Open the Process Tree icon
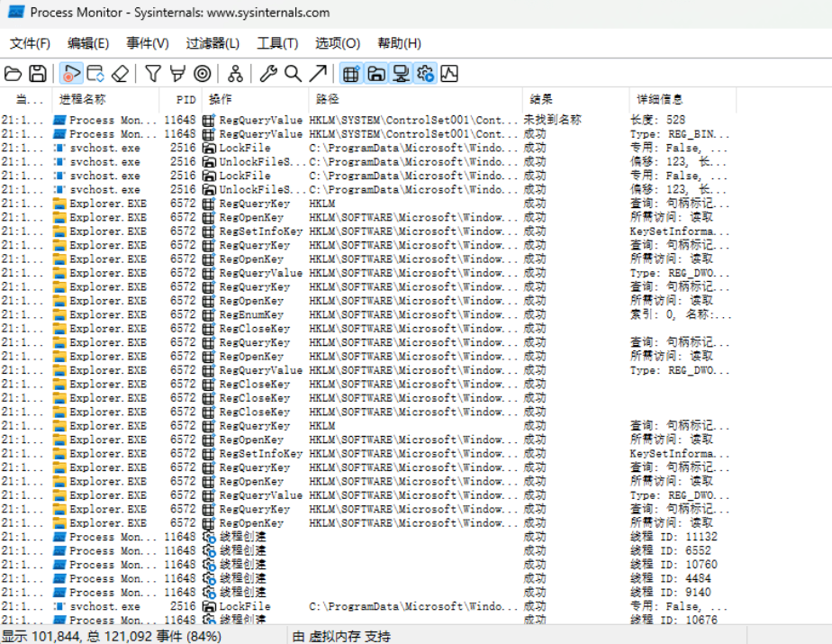Viewport: 832px width, 644px height. [235, 74]
